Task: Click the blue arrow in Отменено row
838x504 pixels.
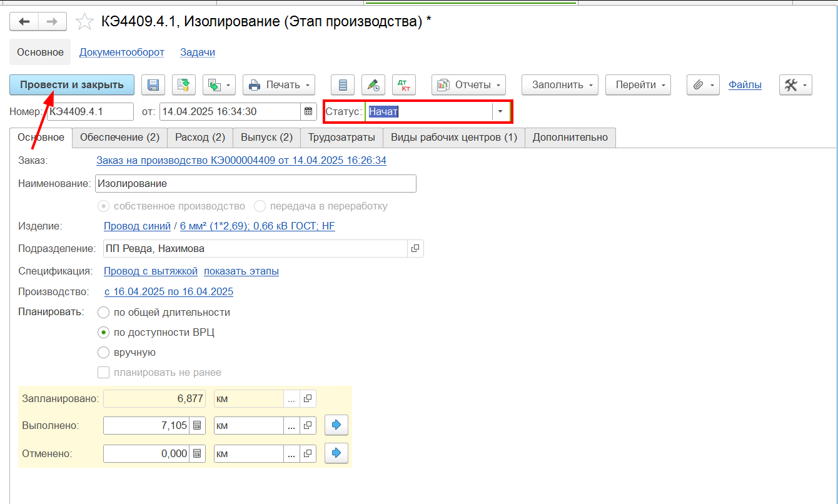Action: (x=336, y=453)
